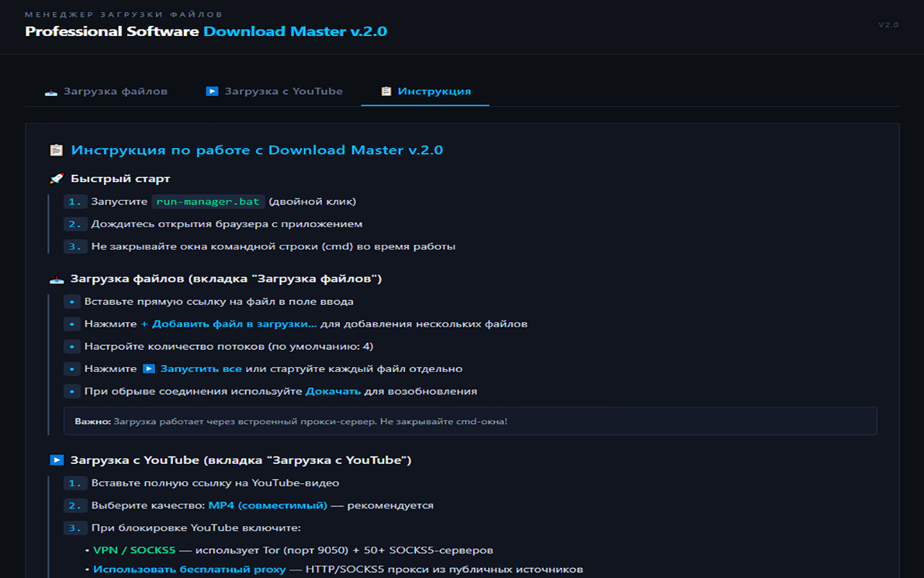The height and width of the screenshot is (578, 924).
Task: Click the green VPN / SOCKS5 text
Action: tap(134, 551)
